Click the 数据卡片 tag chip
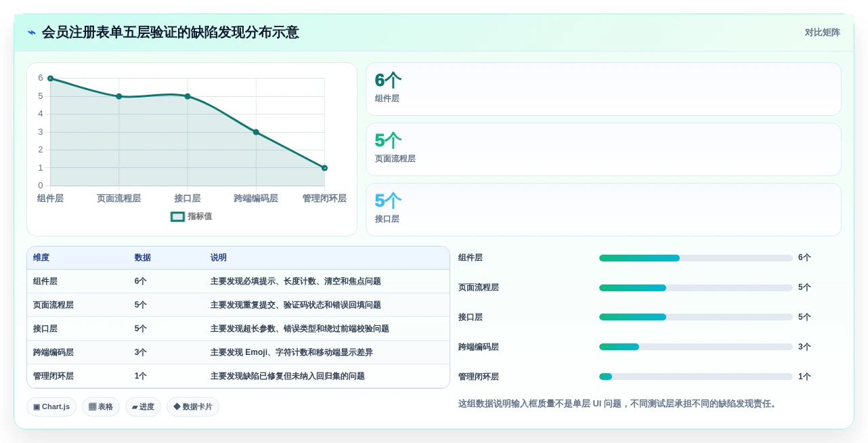The height and width of the screenshot is (443, 868). point(193,406)
